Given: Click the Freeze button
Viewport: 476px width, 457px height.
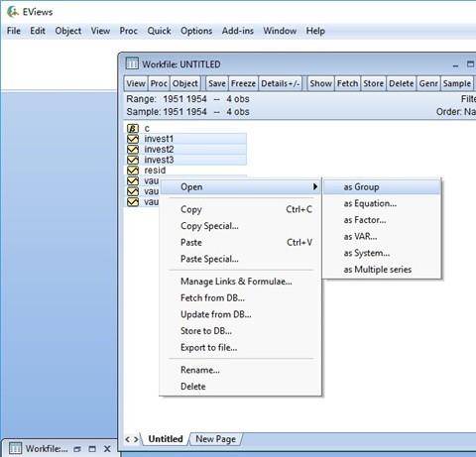Looking at the screenshot, I should (243, 83).
